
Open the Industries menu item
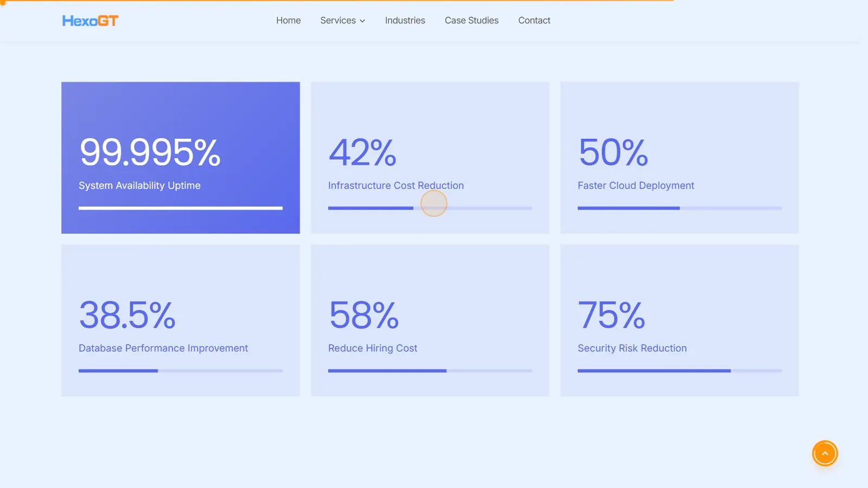[405, 21]
